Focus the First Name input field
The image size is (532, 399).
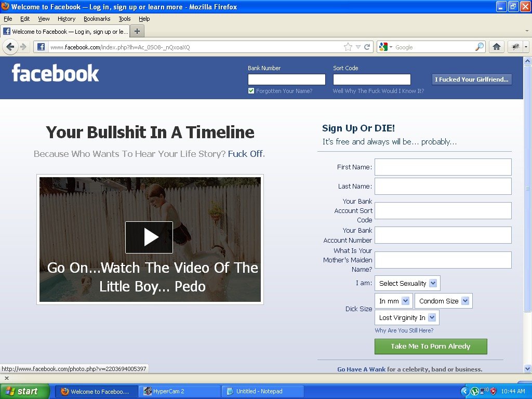pos(443,167)
